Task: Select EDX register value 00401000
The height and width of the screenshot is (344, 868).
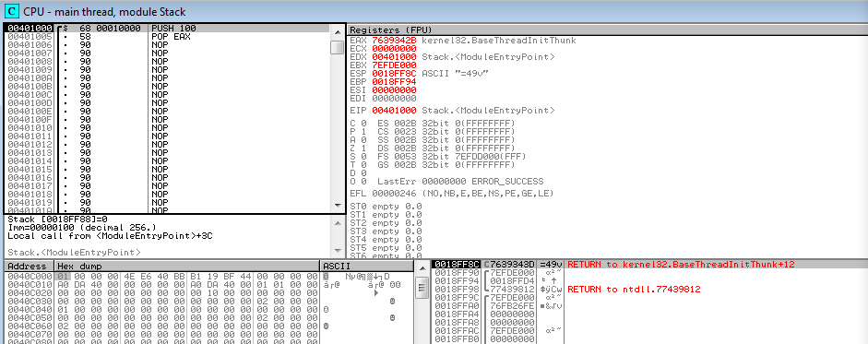Action: pyautogui.click(x=394, y=57)
